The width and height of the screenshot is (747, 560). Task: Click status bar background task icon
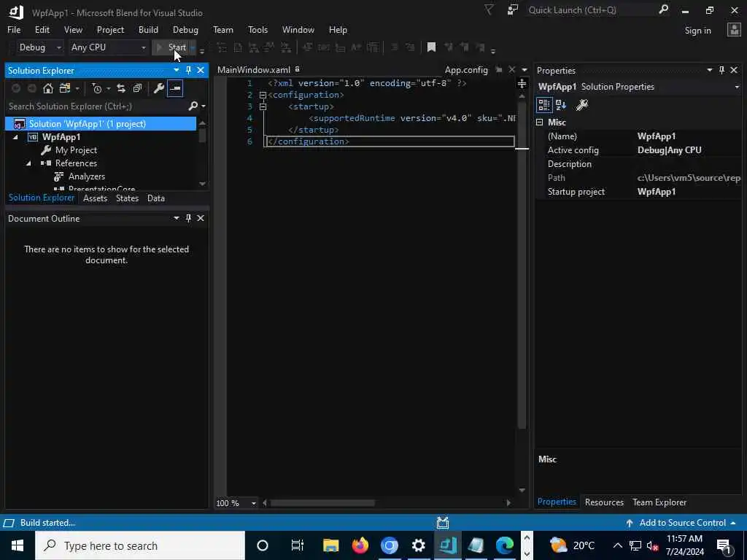[443, 523]
